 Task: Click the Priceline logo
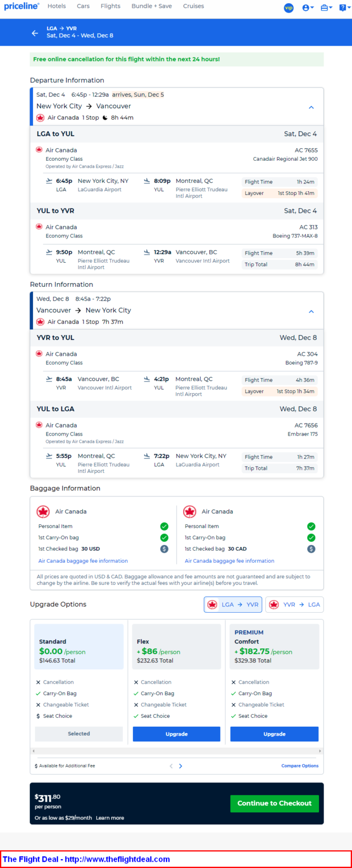tap(22, 6)
